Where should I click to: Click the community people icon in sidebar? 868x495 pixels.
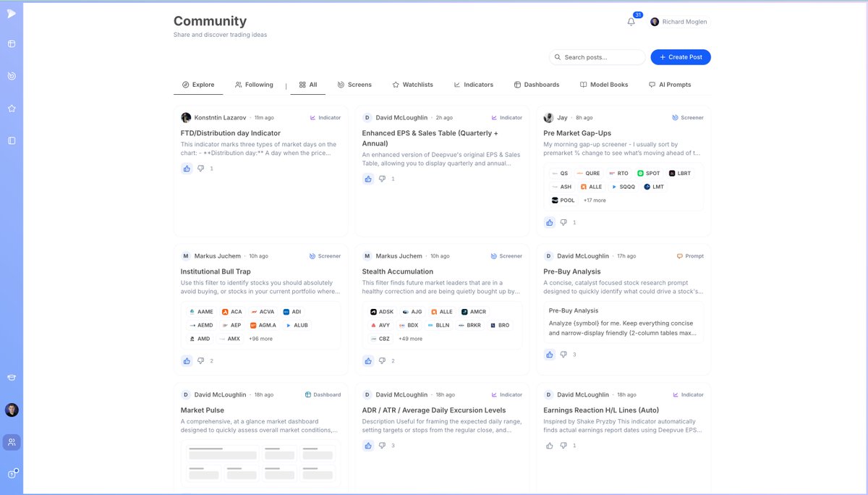click(12, 442)
